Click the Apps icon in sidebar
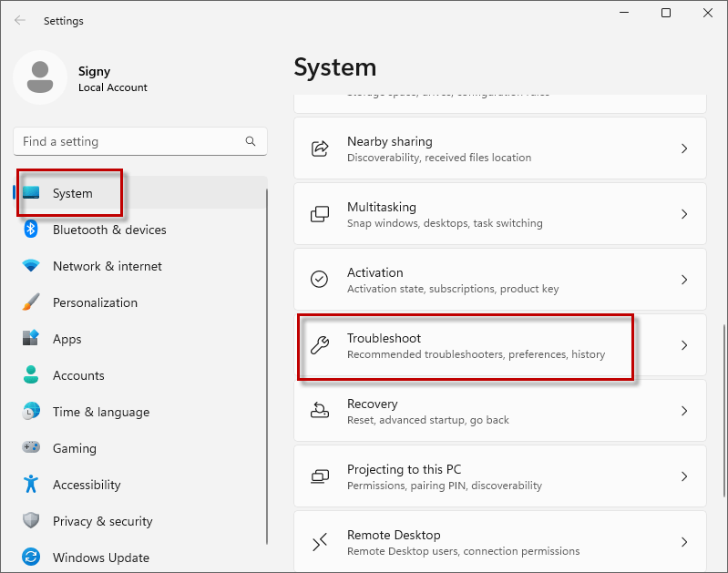Screen dimensions: 728x573 click(x=31, y=338)
